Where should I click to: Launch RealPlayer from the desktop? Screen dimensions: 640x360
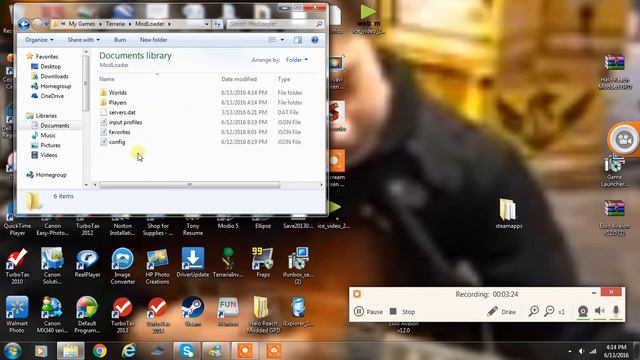pos(87,263)
